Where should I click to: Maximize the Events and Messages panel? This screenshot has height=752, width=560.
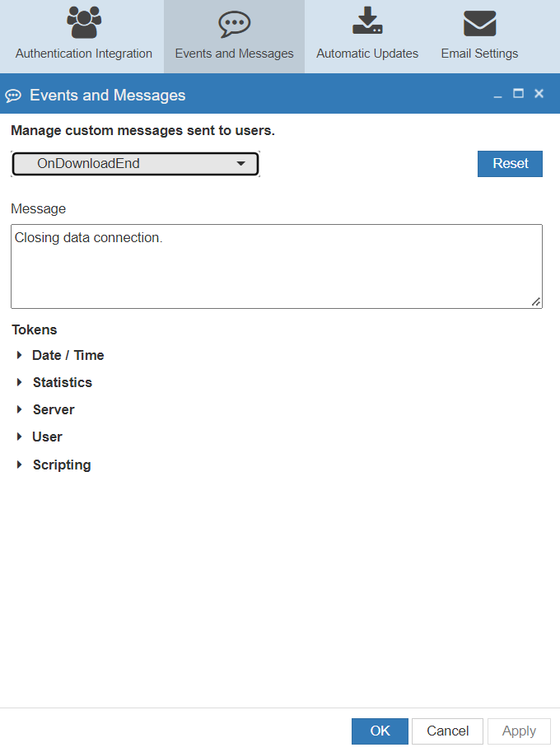(x=518, y=94)
